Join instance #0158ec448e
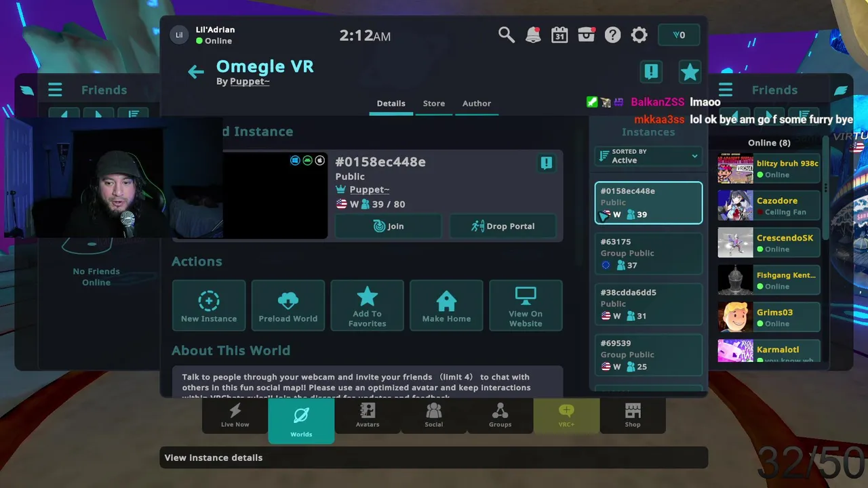Screen dimensions: 868x488 388,226
